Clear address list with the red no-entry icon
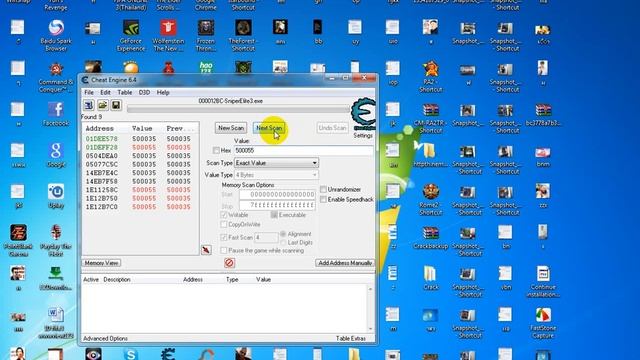The width and height of the screenshot is (640, 360). point(229,263)
